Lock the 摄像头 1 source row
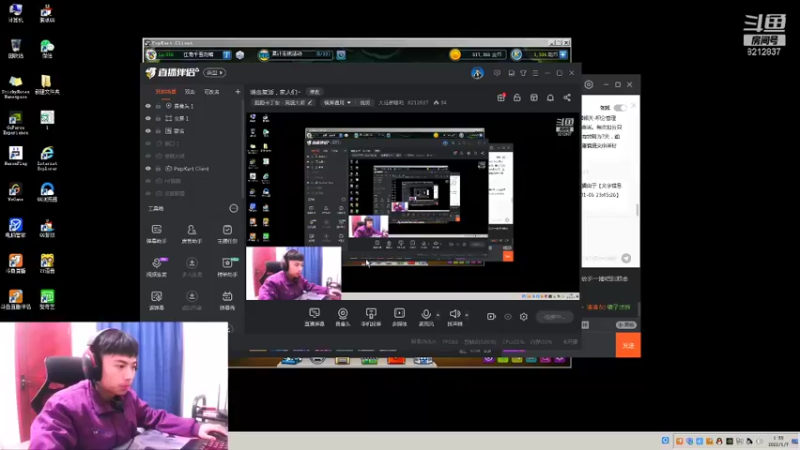 tap(158, 106)
